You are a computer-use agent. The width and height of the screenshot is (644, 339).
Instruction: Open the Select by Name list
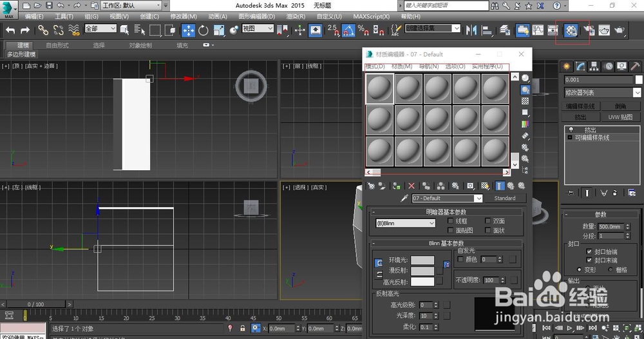140,30
